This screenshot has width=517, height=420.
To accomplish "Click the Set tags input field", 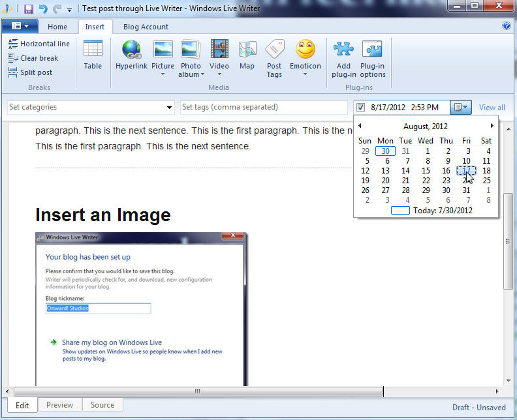I will click(264, 108).
